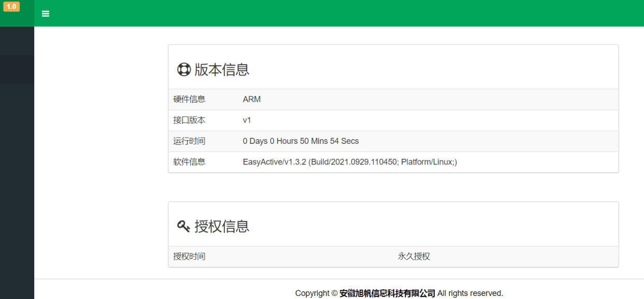This screenshot has height=299, width=644.
Task: Click the All rights reserved footer text
Action: [x=470, y=293]
